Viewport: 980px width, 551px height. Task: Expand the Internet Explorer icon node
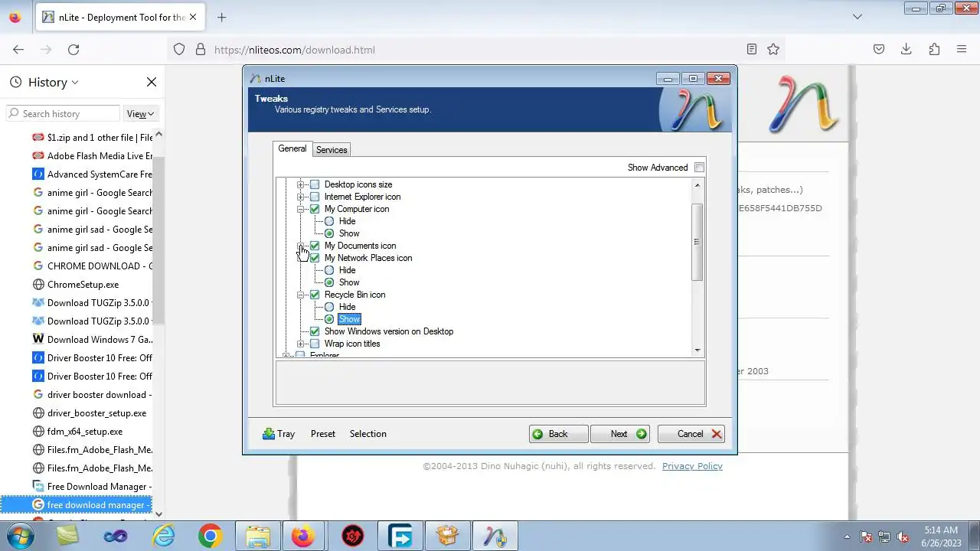point(301,197)
